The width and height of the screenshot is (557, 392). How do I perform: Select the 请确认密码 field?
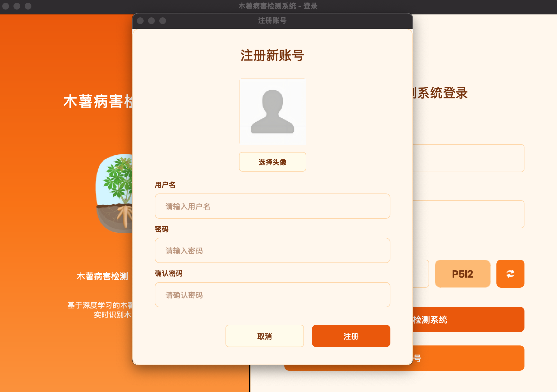(272, 295)
